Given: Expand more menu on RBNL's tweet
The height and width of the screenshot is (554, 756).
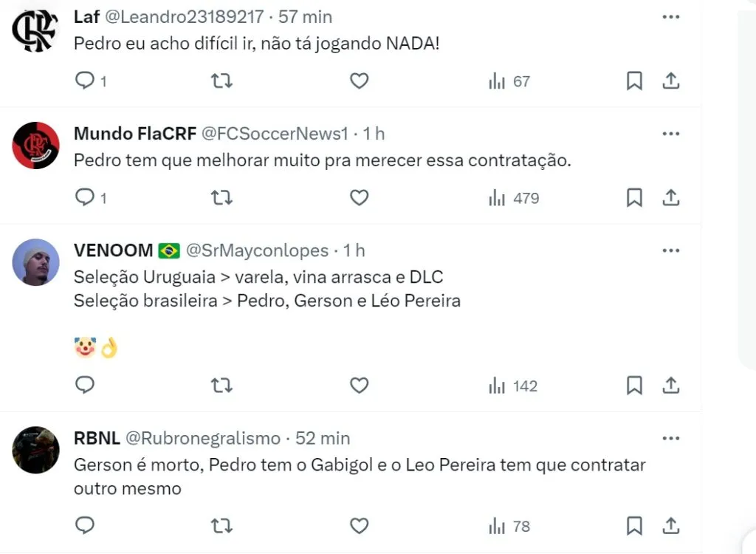Looking at the screenshot, I should pyautogui.click(x=670, y=438).
